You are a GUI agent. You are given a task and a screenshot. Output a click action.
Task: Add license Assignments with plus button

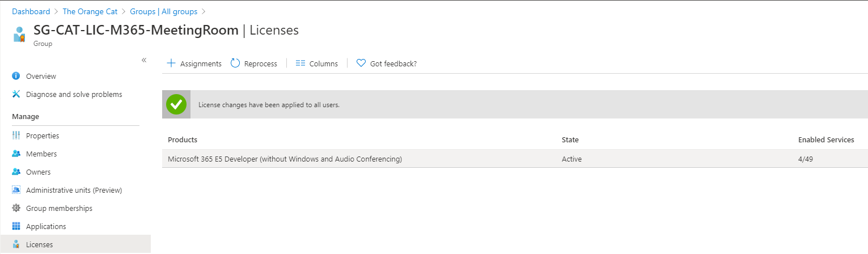194,63
